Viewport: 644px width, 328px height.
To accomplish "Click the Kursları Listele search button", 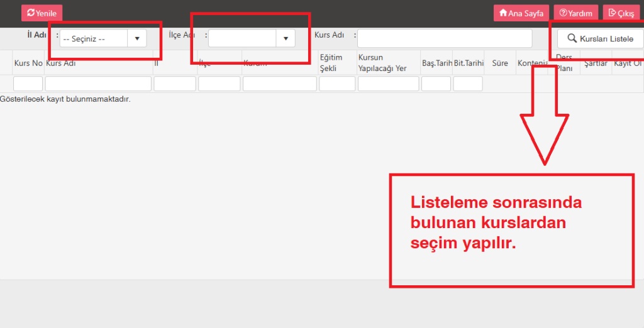I will coord(600,38).
